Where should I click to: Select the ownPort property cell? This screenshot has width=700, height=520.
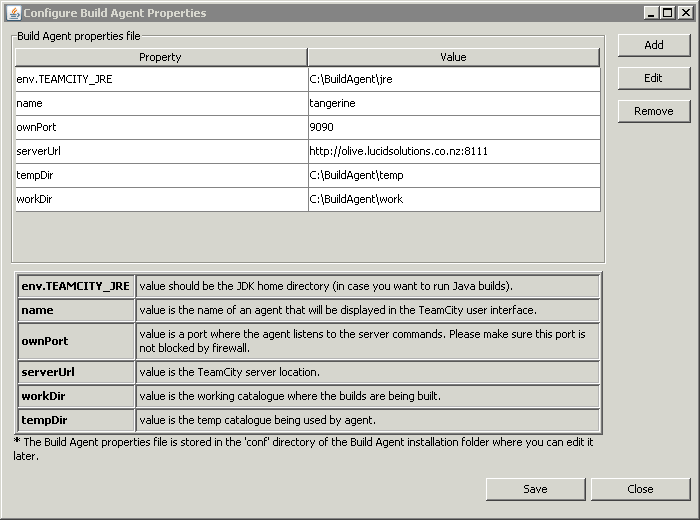point(162,128)
